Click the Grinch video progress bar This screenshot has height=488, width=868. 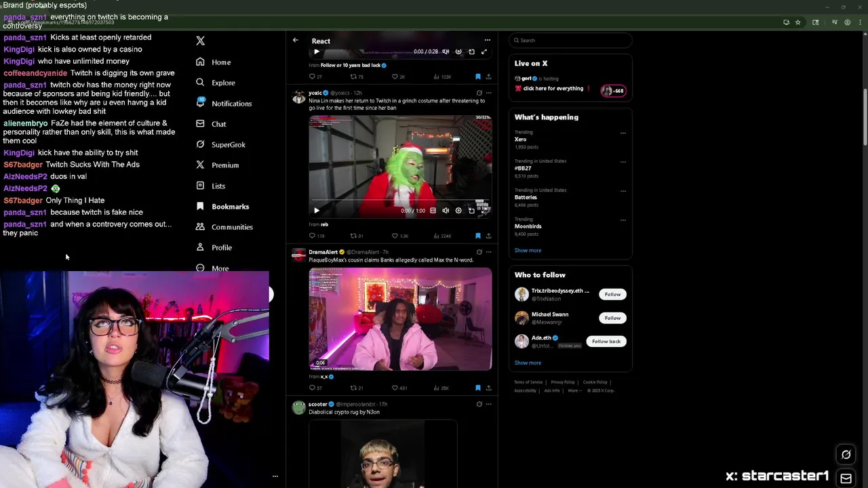point(400,201)
